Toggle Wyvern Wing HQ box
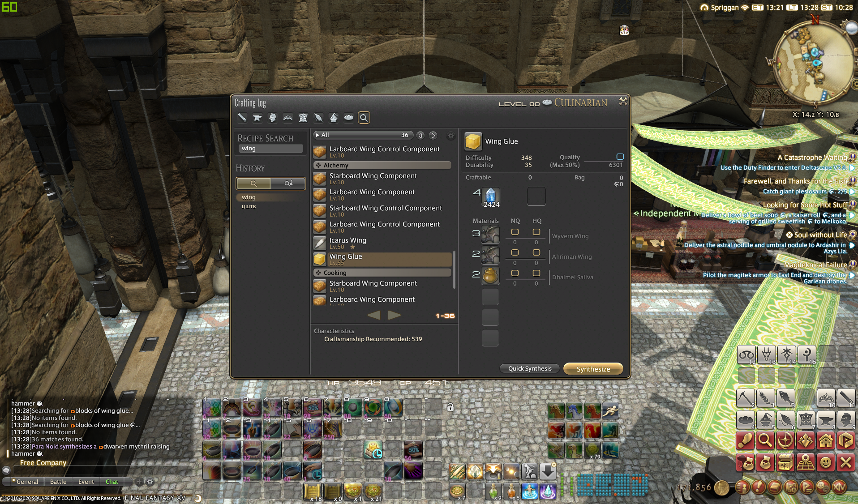The width and height of the screenshot is (858, 504). pos(536,232)
